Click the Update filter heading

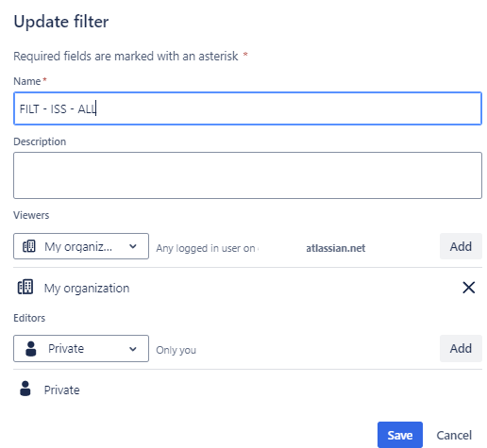tap(61, 22)
